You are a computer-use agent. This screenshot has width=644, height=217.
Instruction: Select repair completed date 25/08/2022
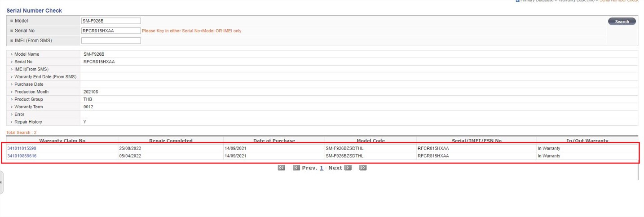(x=130, y=148)
